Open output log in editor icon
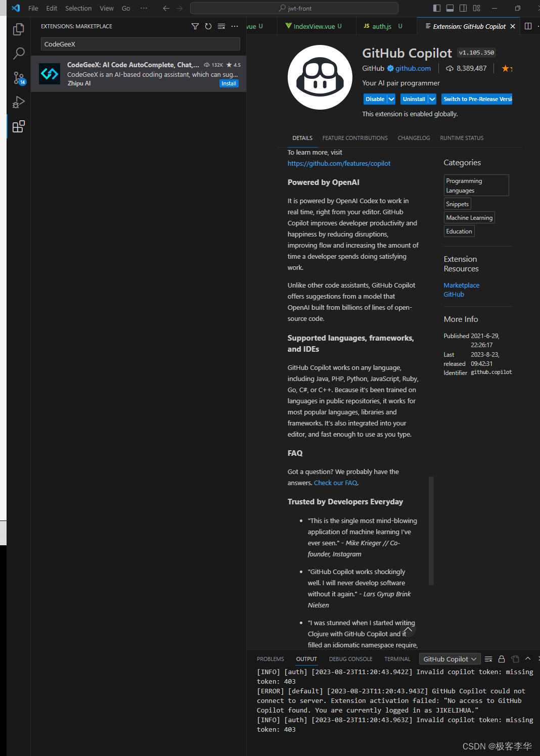Viewport: 540px width, 756px height. [x=515, y=659]
